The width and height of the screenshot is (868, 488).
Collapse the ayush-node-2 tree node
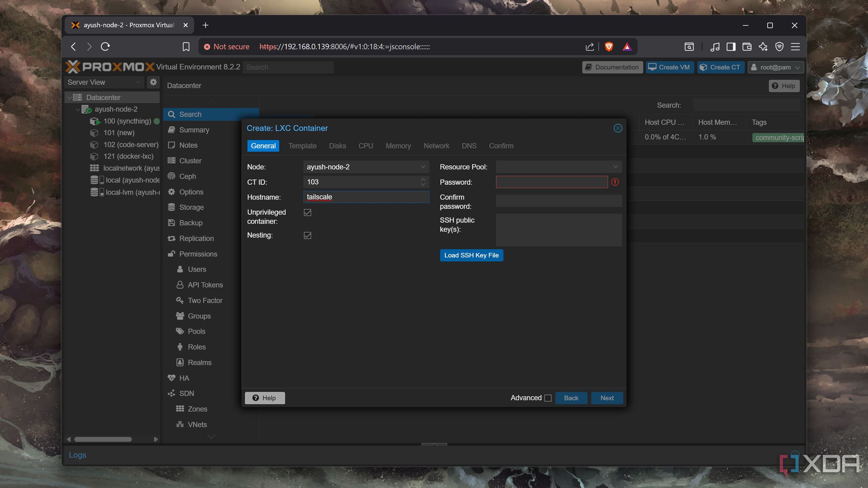point(78,109)
